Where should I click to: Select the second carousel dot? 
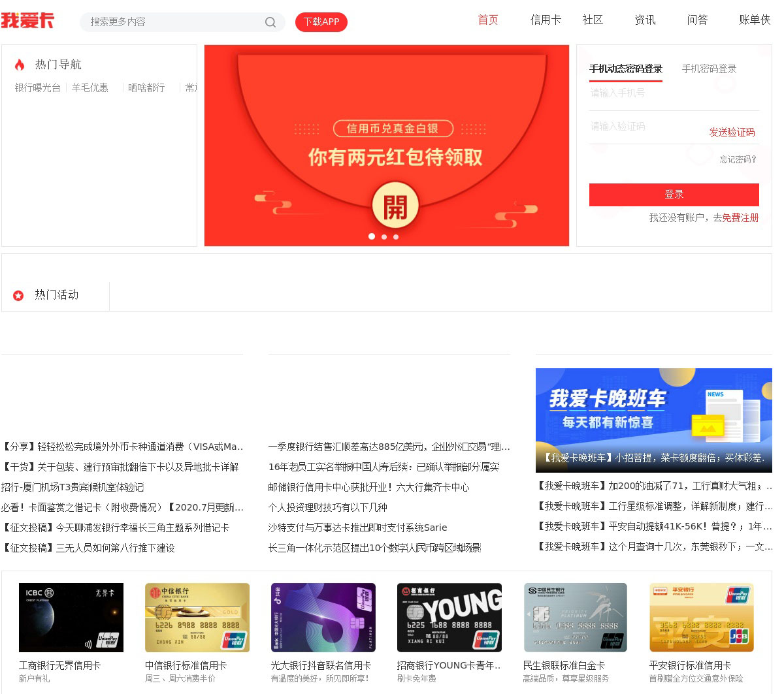[384, 237]
